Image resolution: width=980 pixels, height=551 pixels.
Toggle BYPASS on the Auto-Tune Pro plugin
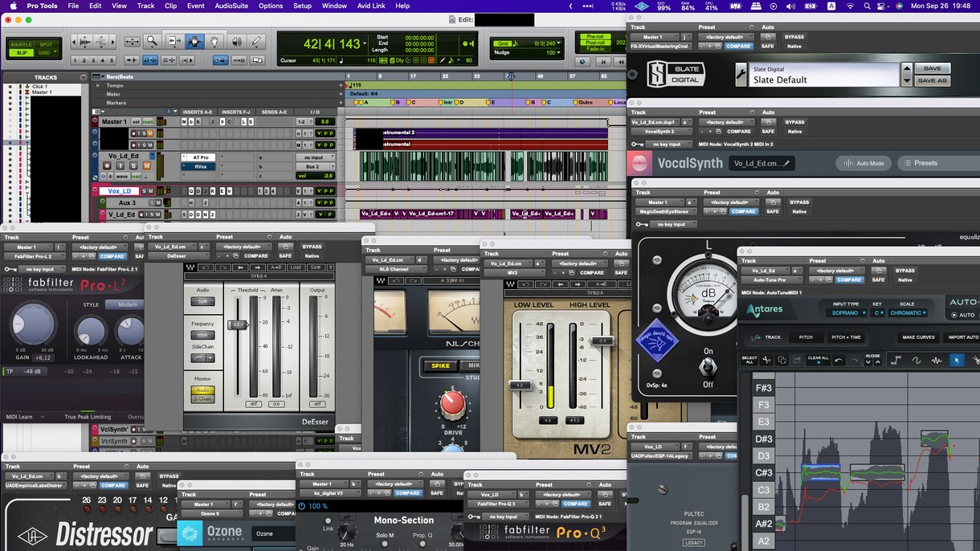click(x=905, y=271)
